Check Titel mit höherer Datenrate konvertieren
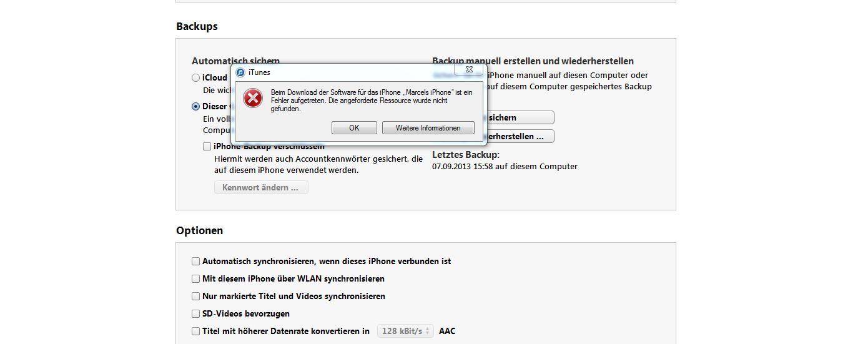The image size is (868, 344). pos(196,332)
